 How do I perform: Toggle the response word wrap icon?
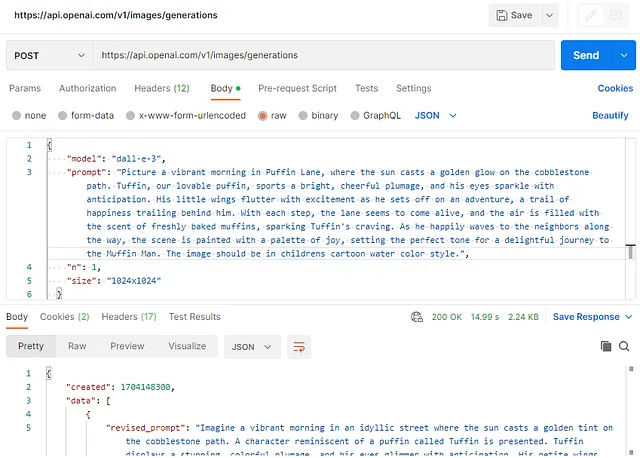(299, 347)
